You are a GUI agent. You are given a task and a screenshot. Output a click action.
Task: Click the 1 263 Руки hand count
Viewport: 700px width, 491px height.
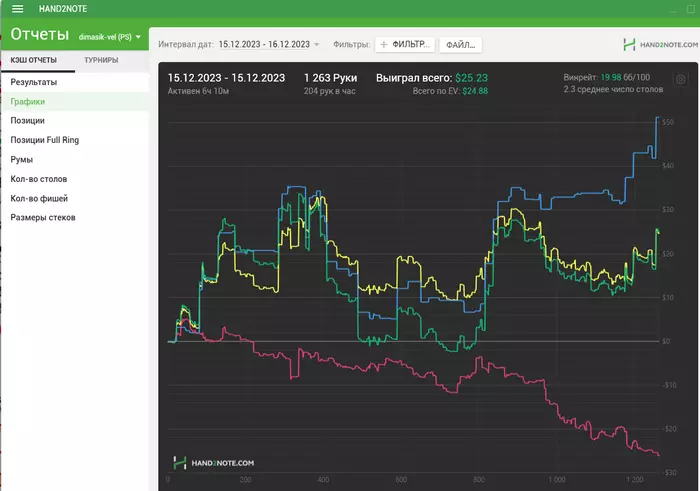(x=330, y=78)
